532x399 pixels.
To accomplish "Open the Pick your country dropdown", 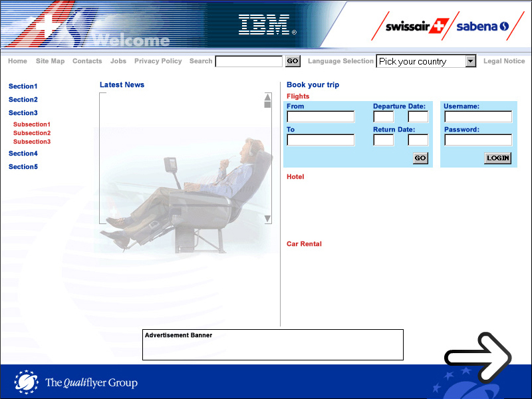I will tap(426, 61).
